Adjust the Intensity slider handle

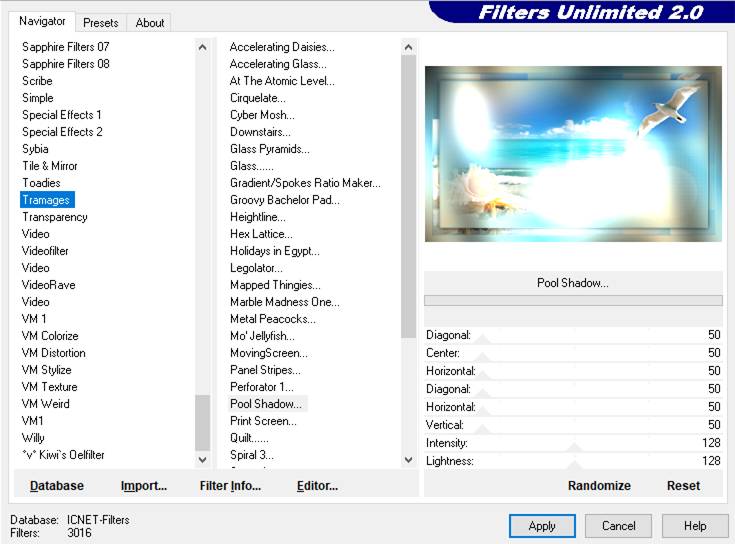[x=574, y=447]
